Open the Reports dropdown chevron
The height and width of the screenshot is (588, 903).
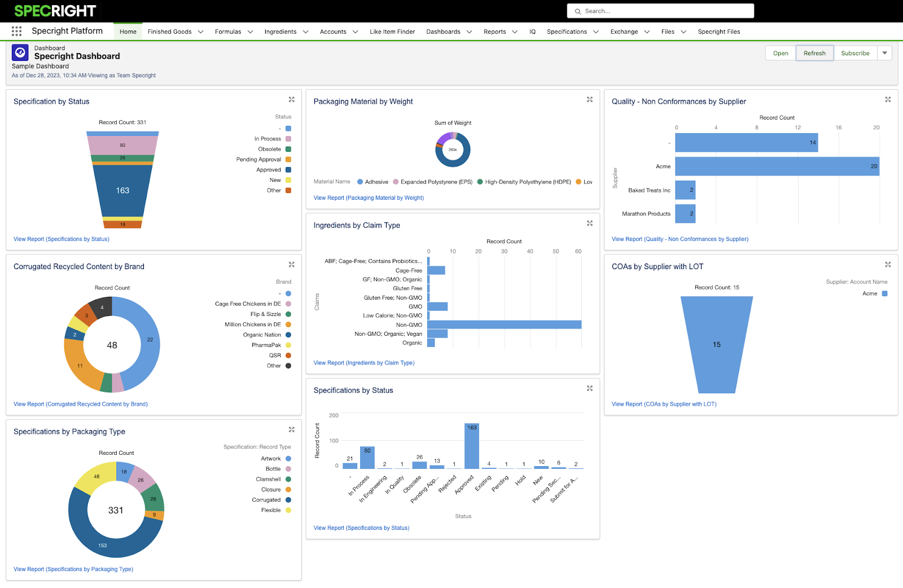515,32
